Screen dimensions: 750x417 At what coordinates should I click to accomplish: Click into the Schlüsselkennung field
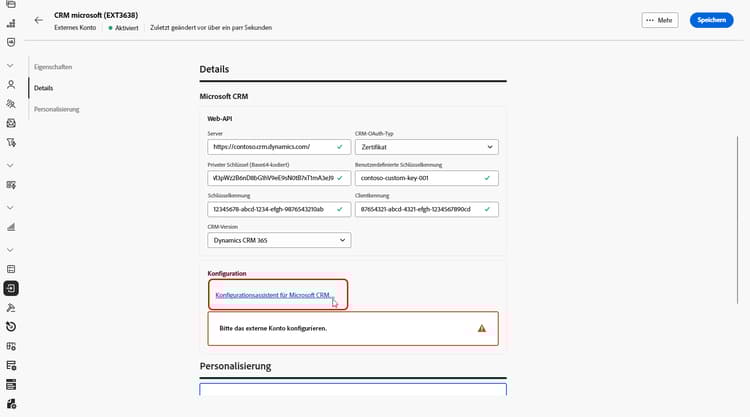click(x=279, y=209)
